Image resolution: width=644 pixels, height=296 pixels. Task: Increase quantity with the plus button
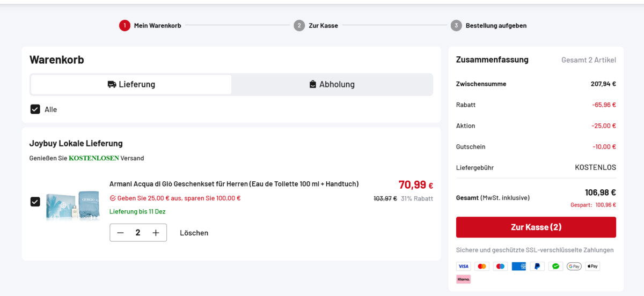coord(156,233)
